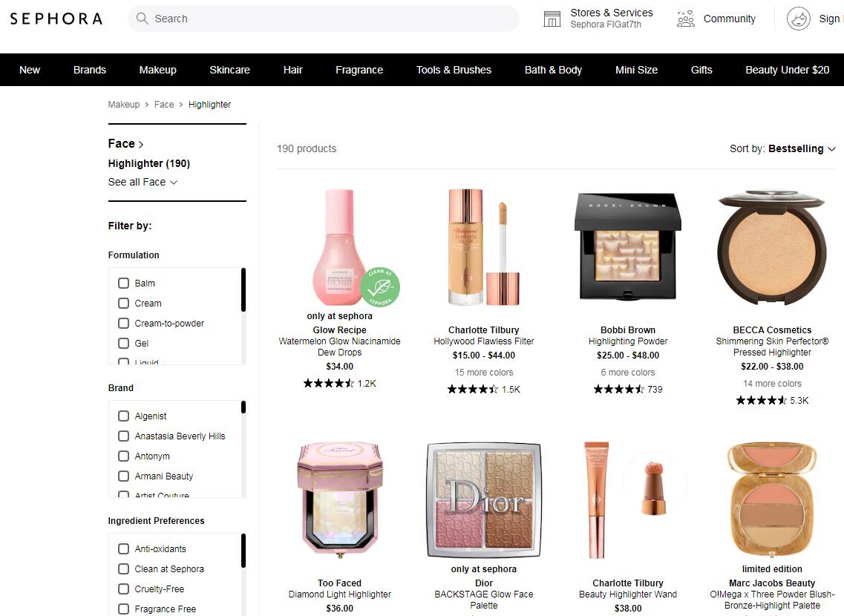This screenshot has height=616, width=844.
Task: Tick the Cruelty-Free ingredient preference
Action: (x=124, y=589)
